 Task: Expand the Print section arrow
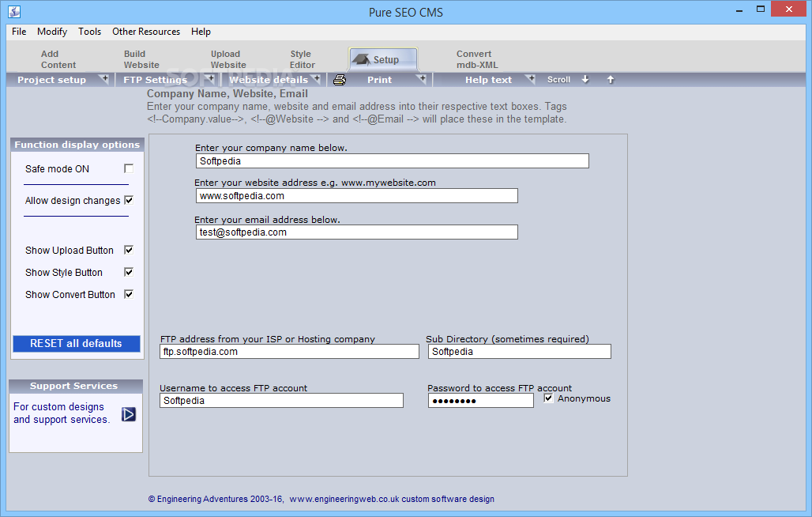click(x=422, y=79)
